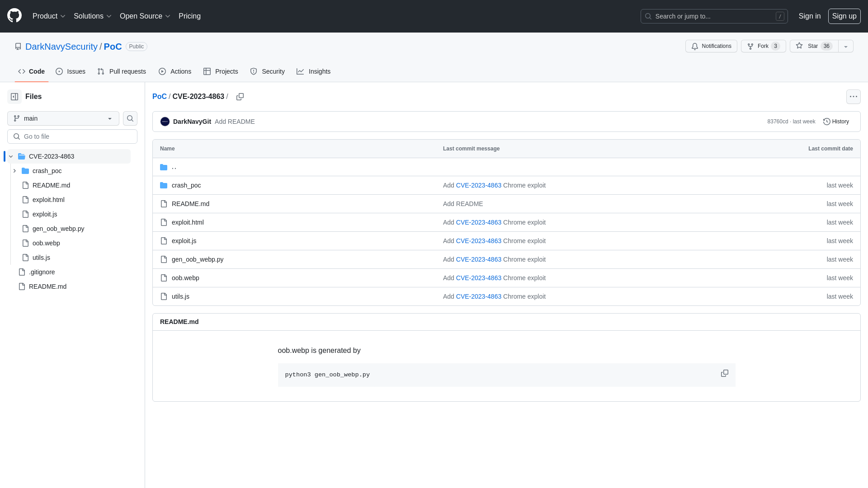Click the CVE-2023-4863 link in breadcrumb
The width and height of the screenshot is (868, 488).
(198, 96)
